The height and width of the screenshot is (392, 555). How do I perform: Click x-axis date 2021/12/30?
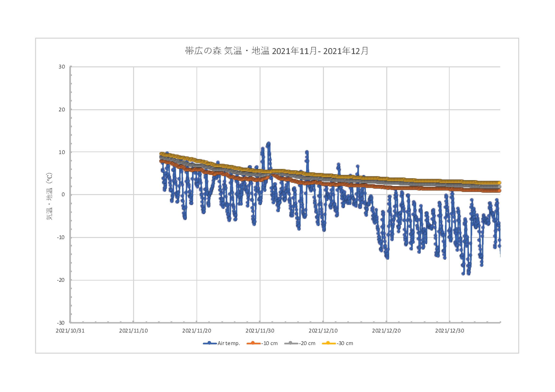click(x=450, y=331)
